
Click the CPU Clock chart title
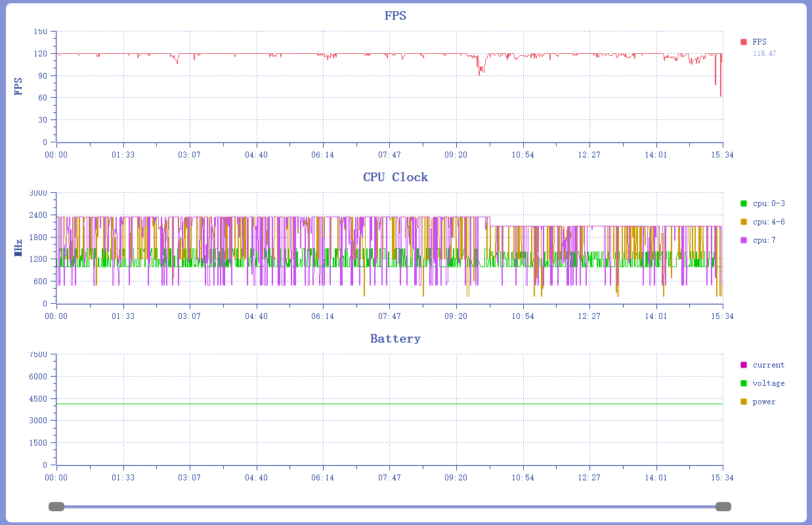tap(395, 177)
